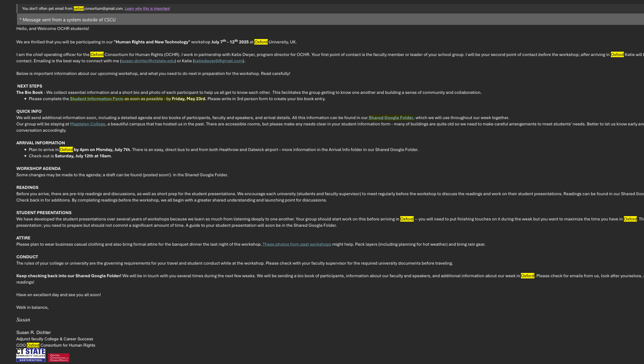The image size is (644, 364).
Task: Click the '"Human Rights and New Technology"' workshop title
Action: 152,42
